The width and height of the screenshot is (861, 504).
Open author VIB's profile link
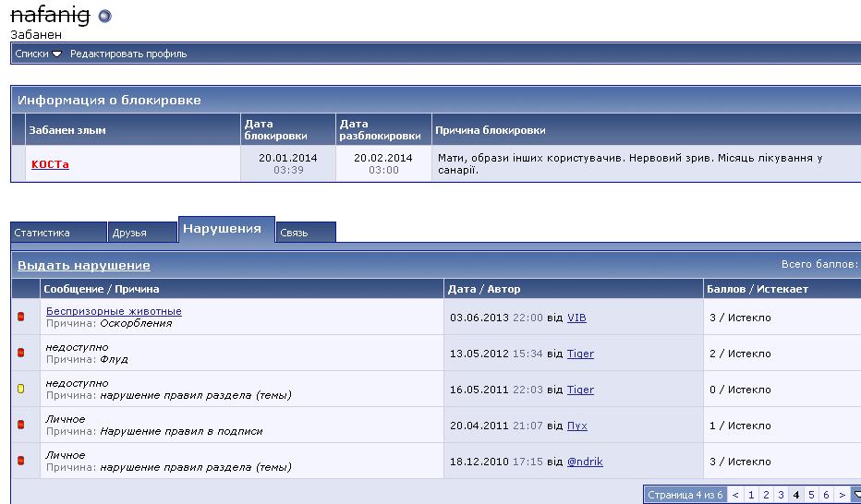pyautogui.click(x=576, y=318)
